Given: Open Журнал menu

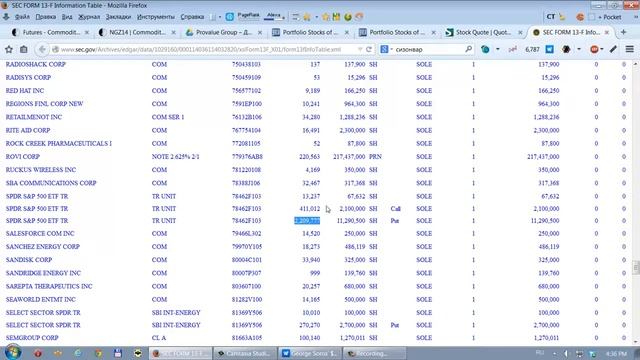Looking at the screenshot, I should point(89,17).
